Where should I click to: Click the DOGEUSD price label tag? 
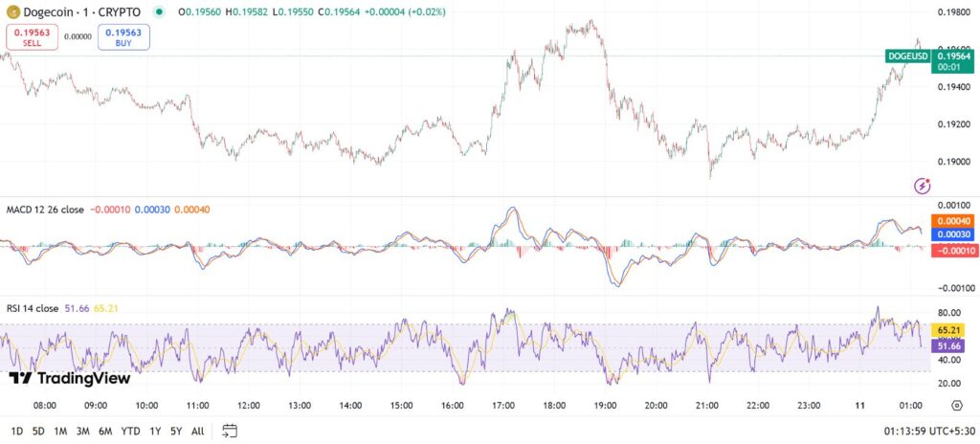tap(907, 56)
